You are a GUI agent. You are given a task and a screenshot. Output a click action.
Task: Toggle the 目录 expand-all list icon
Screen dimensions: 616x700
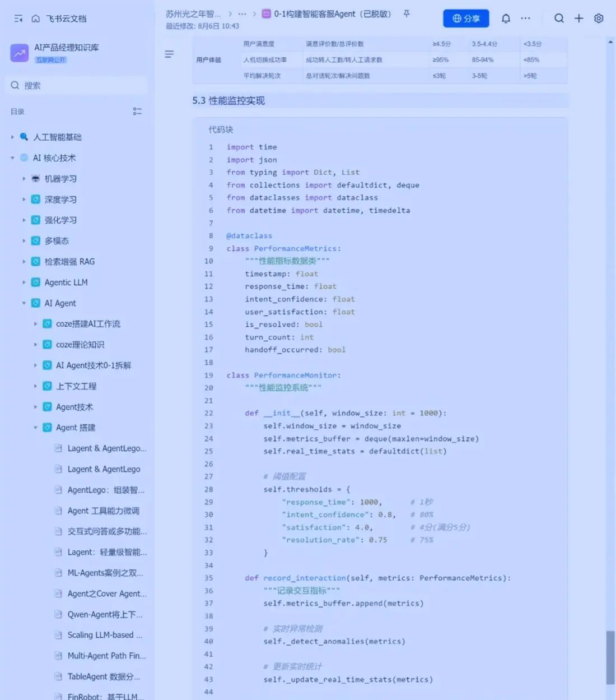pyautogui.click(x=137, y=112)
